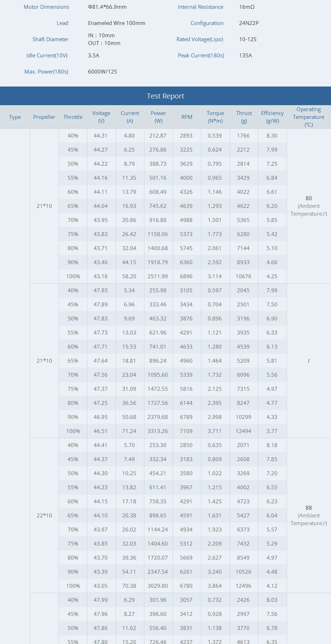The width and height of the screenshot is (331, 644).
Task: Select the Rated Voltage(Lipo) label
Action: click(x=200, y=39)
